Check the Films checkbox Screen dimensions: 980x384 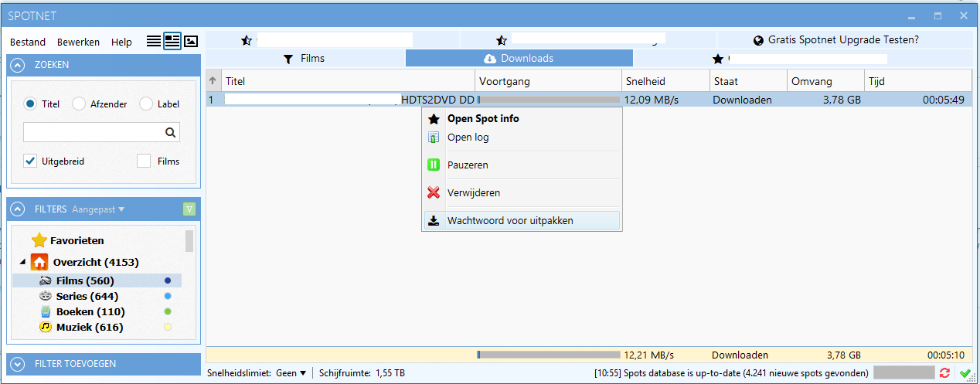point(144,161)
